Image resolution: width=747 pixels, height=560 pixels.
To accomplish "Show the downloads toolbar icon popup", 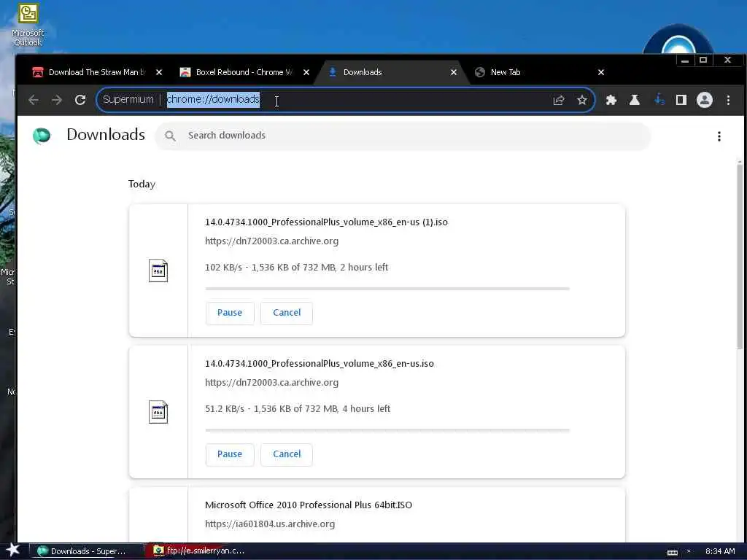I will pos(659,100).
